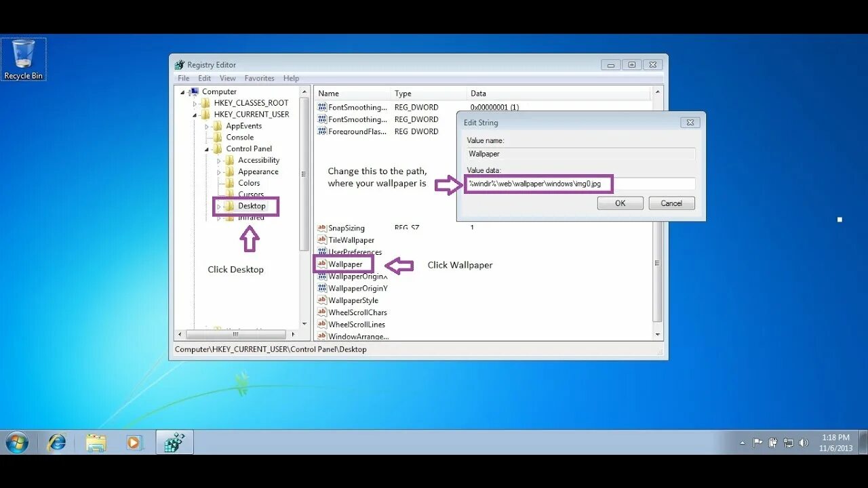Open Windows Explorer from the taskbar
Viewport: 868px width, 488px height.
point(96,443)
